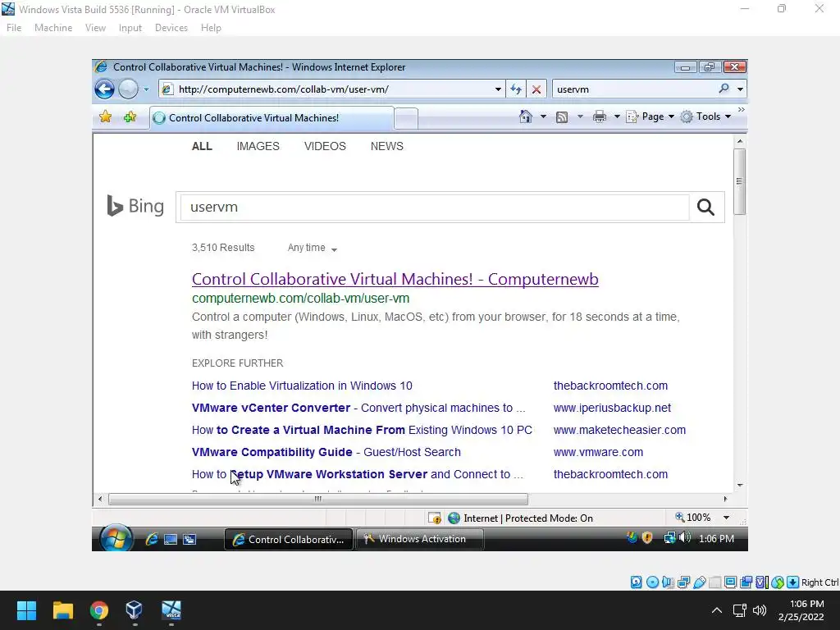Open How to Create a Virtual Machine link
The width and height of the screenshot is (840, 630).
coord(362,430)
